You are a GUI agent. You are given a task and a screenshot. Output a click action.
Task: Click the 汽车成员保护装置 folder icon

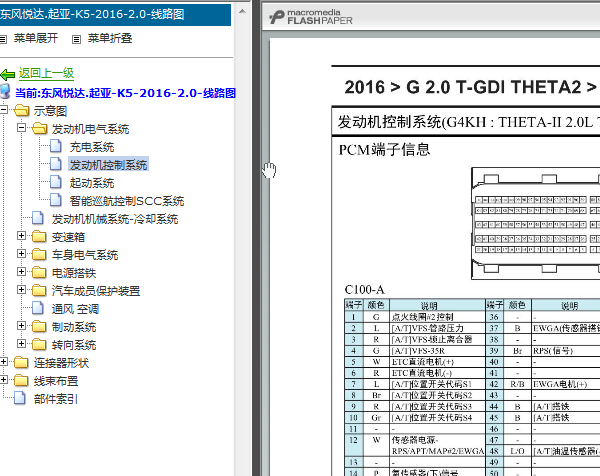(39, 290)
